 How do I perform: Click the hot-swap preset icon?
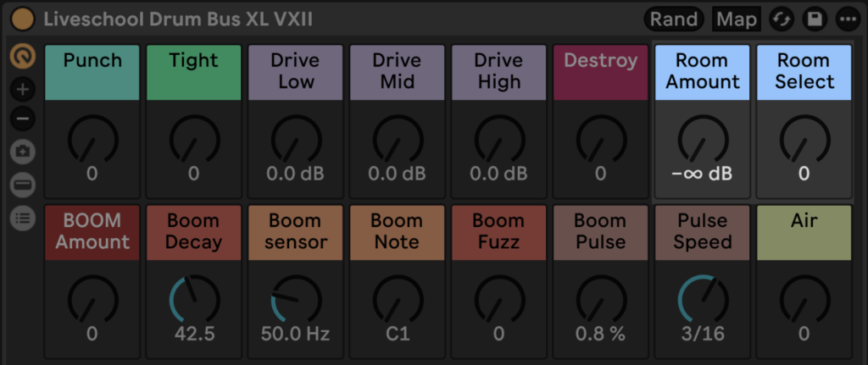pos(782,19)
